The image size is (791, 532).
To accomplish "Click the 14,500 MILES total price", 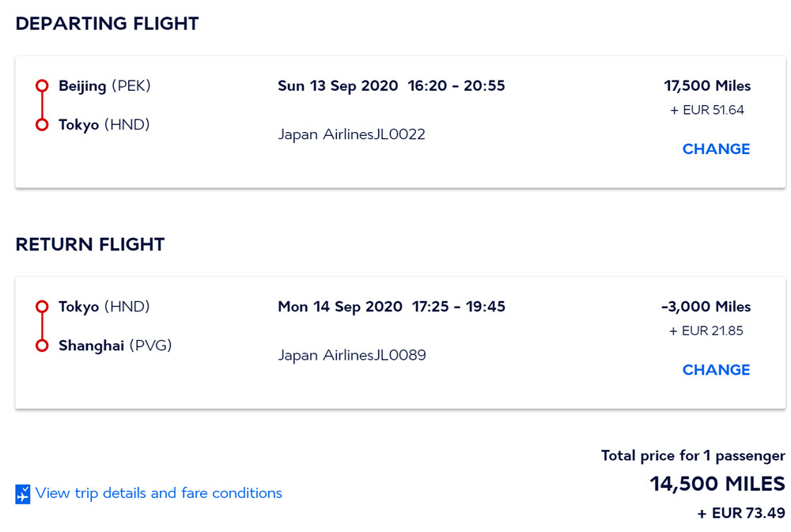I will coord(717,484).
